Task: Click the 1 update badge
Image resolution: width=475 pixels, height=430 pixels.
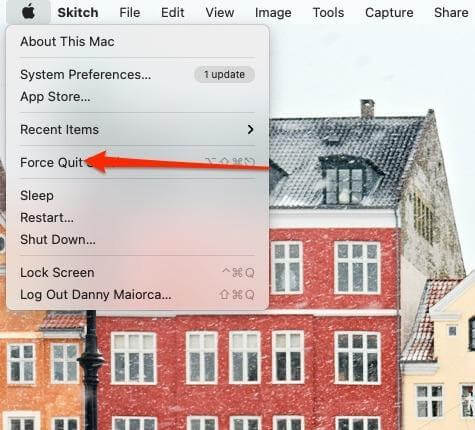Action: [224, 74]
